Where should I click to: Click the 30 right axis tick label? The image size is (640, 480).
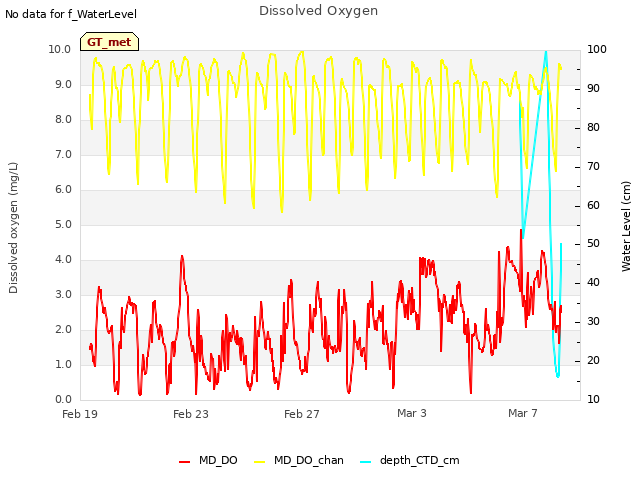pyautogui.click(x=593, y=321)
